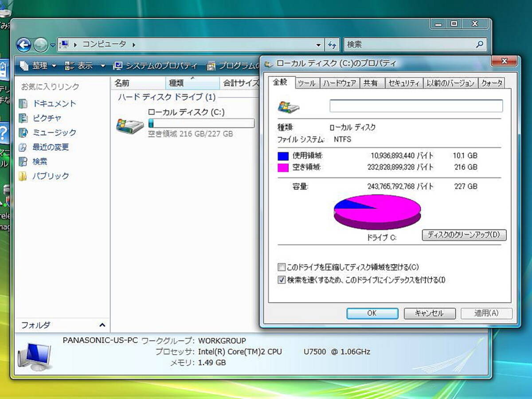The width and height of the screenshot is (532, 399).
Task: Click the パブリック folder icon
Action: coord(23,176)
